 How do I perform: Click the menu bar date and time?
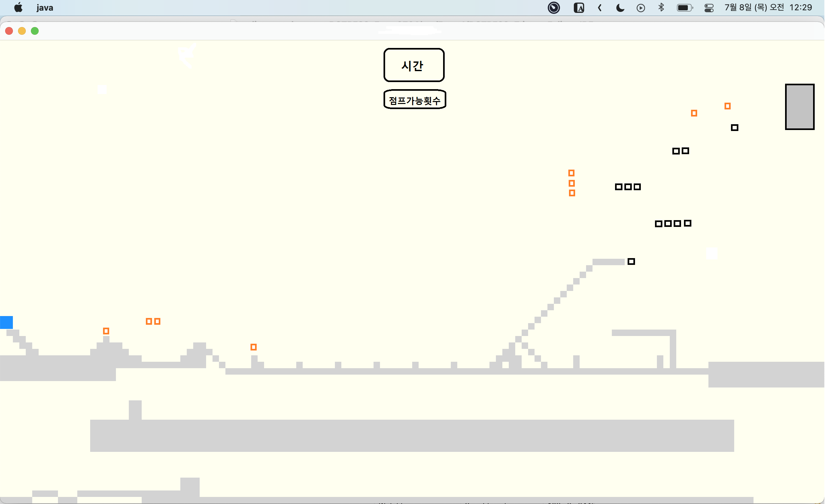coord(768,8)
